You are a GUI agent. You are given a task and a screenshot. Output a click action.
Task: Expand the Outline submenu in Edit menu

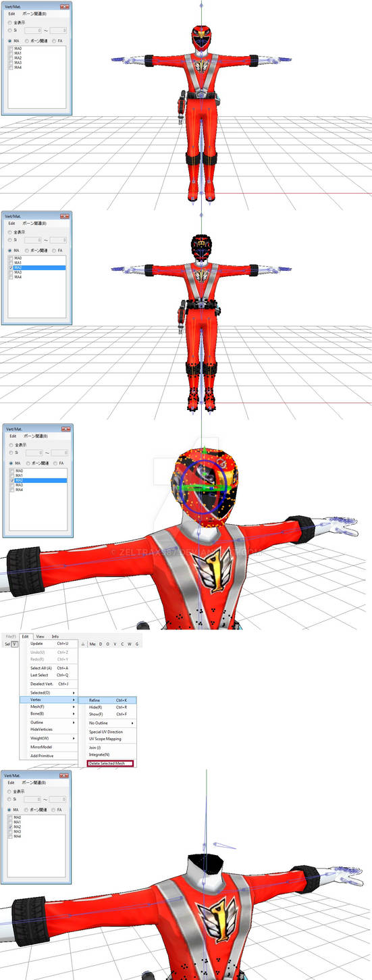[49, 723]
